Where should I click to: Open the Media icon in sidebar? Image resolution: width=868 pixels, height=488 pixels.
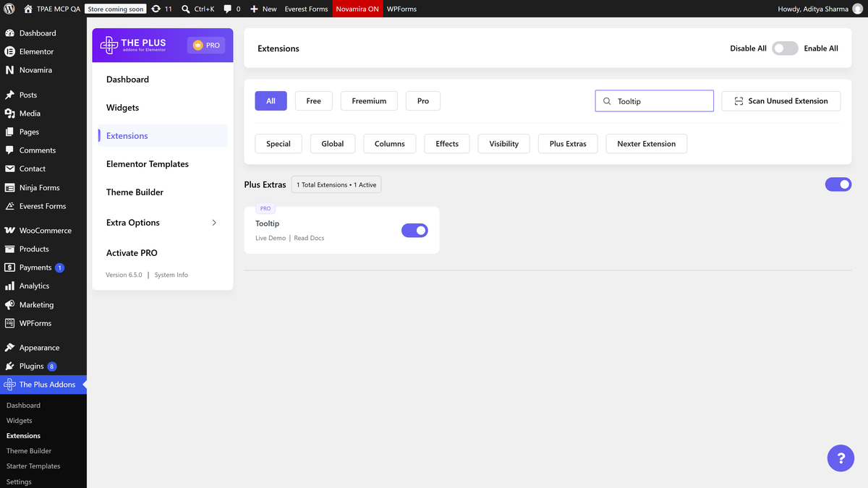tap(10, 114)
